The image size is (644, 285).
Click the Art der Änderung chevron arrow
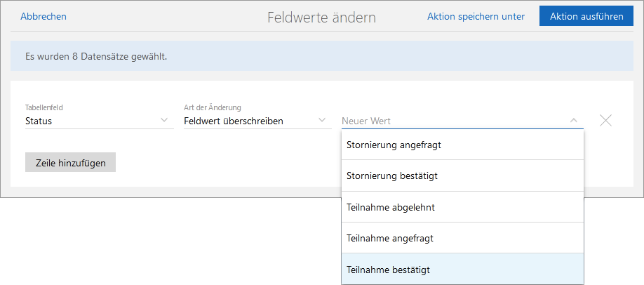point(323,120)
